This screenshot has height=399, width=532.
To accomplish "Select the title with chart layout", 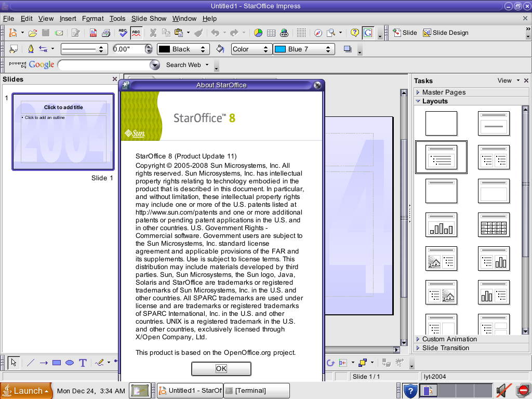I will coord(441,224).
